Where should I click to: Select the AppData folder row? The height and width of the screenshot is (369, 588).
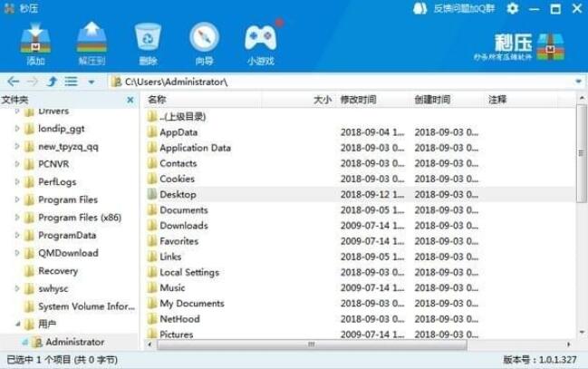(360, 132)
